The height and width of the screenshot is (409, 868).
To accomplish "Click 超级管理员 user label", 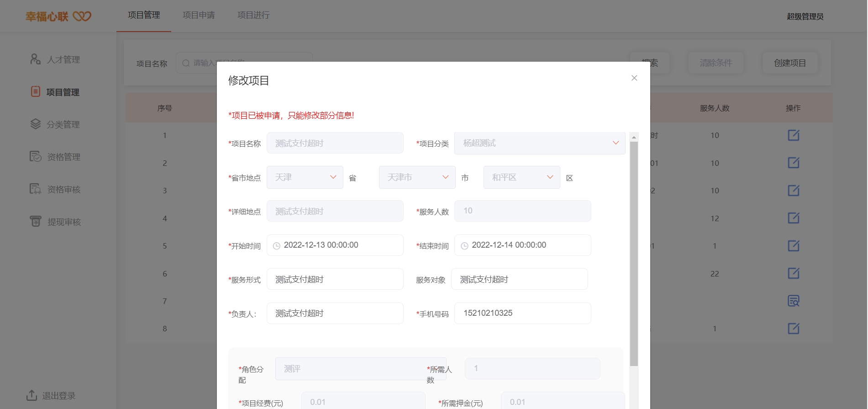I will tap(805, 16).
